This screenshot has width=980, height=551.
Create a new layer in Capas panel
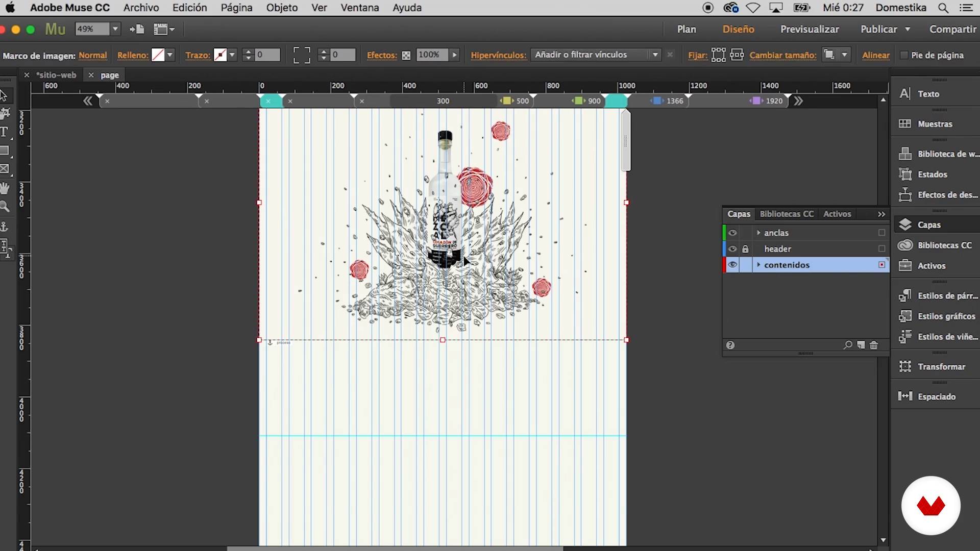861,345
